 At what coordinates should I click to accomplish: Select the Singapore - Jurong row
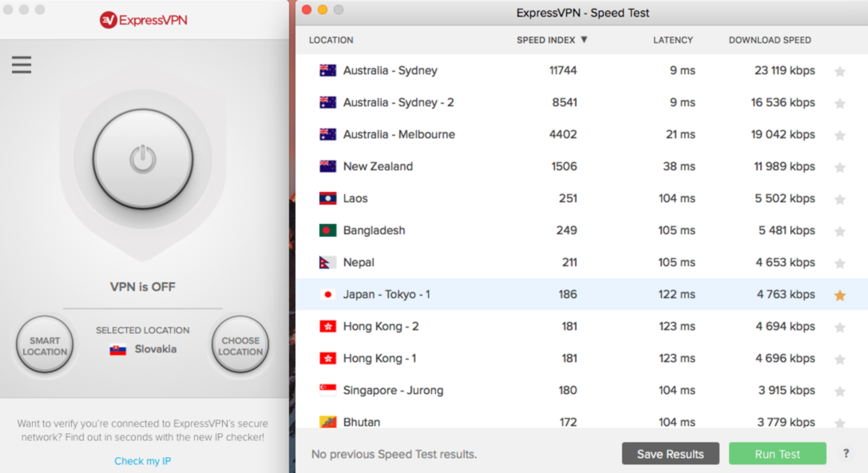coord(582,390)
